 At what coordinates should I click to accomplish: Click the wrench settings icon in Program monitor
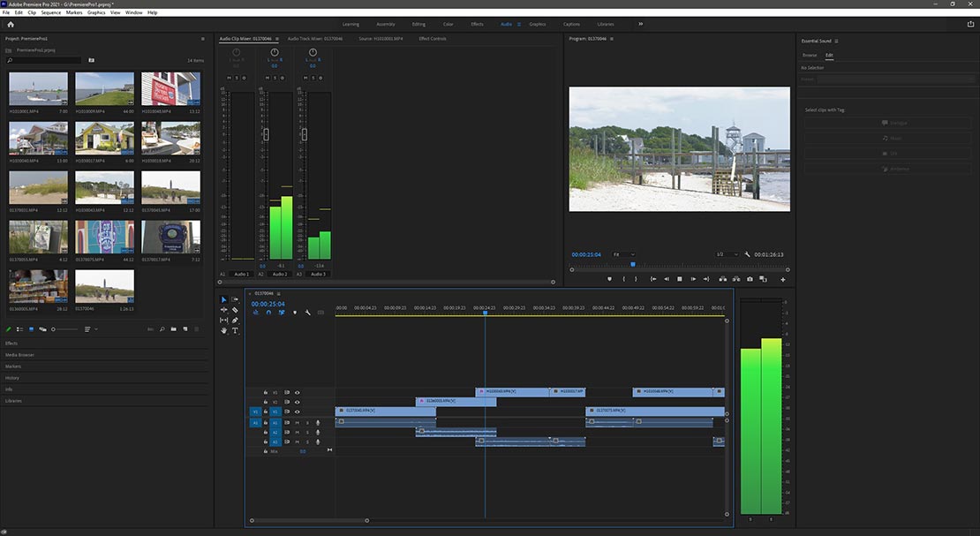click(747, 254)
